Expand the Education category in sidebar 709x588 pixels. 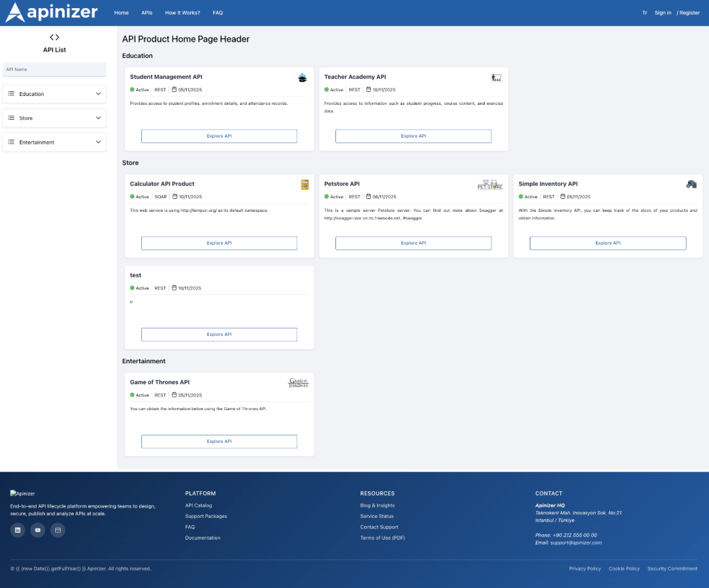tap(55, 94)
